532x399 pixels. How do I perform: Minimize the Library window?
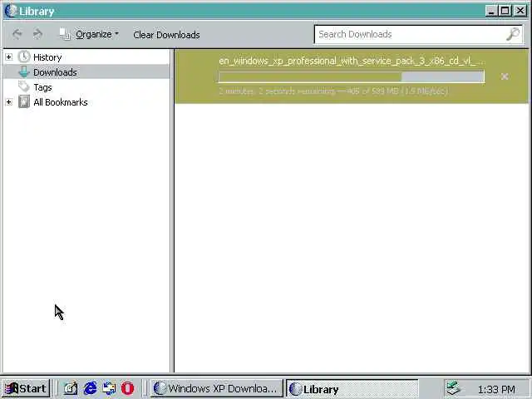click(x=490, y=11)
